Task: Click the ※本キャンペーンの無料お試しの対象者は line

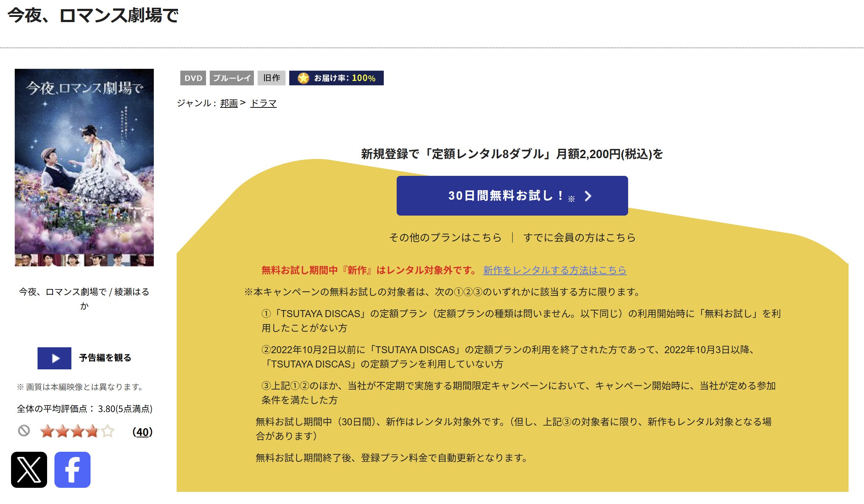Action: coord(443,292)
